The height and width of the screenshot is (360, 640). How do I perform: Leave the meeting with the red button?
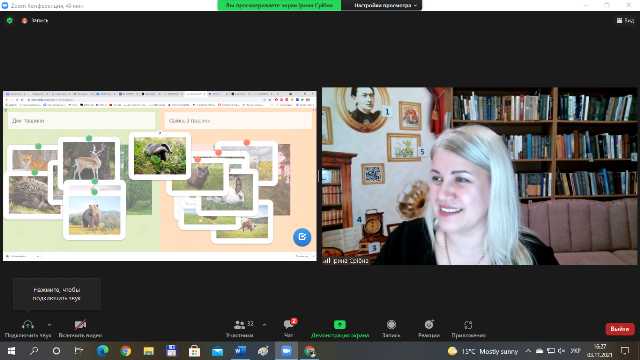(620, 329)
